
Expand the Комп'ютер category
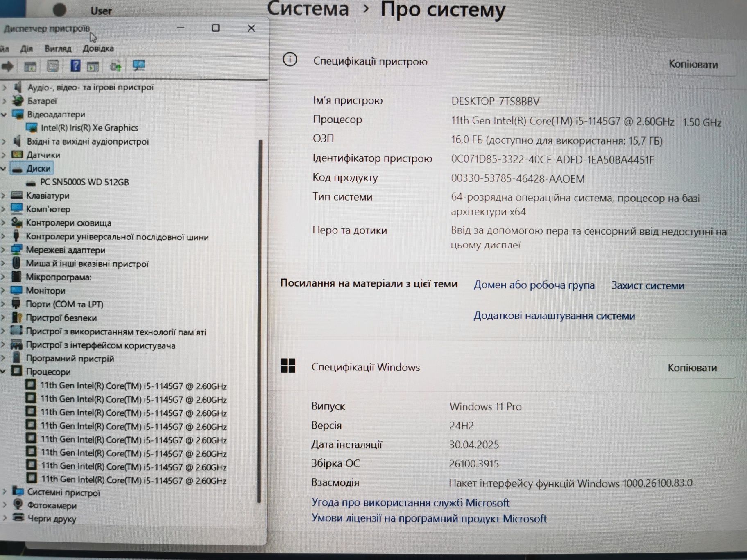pos(3,209)
